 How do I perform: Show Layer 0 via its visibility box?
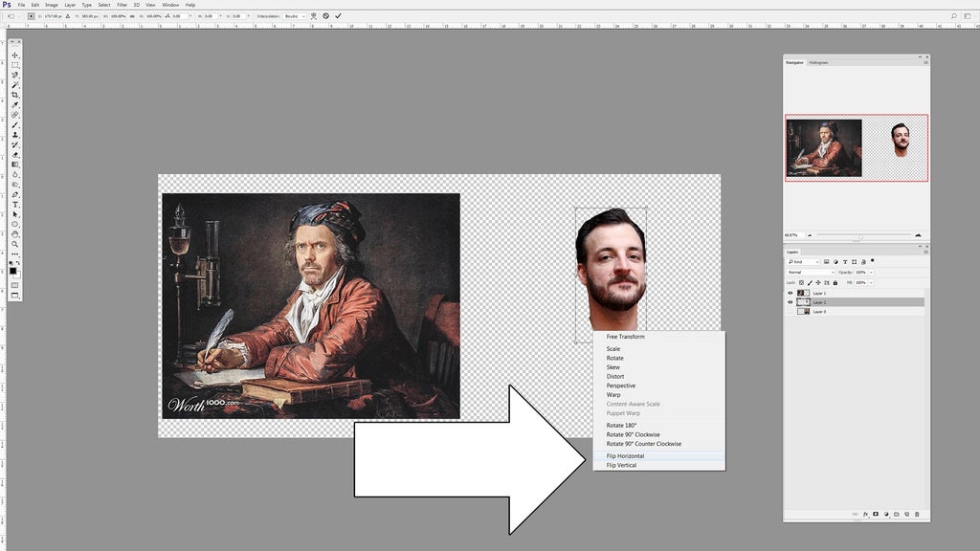click(790, 311)
